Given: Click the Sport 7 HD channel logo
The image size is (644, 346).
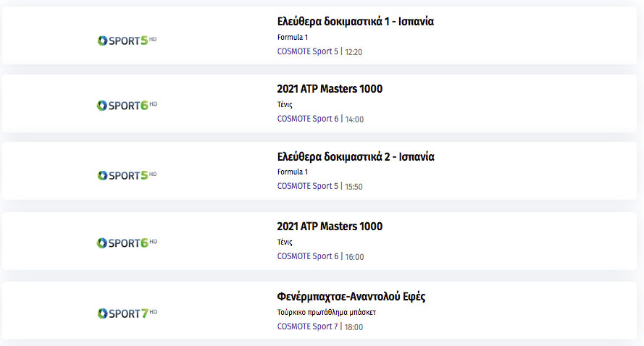Looking at the screenshot, I should click(x=127, y=313).
